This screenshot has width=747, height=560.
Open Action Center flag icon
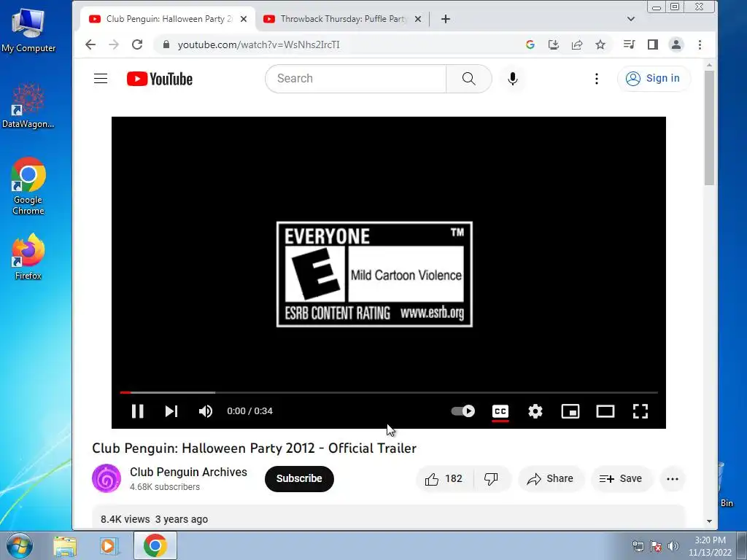656,547
